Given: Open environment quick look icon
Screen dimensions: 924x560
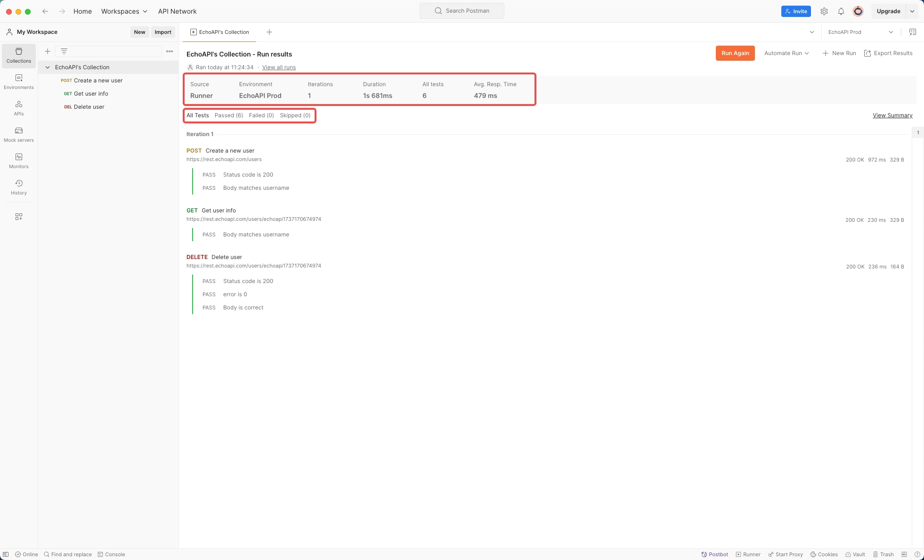Looking at the screenshot, I should point(913,32).
